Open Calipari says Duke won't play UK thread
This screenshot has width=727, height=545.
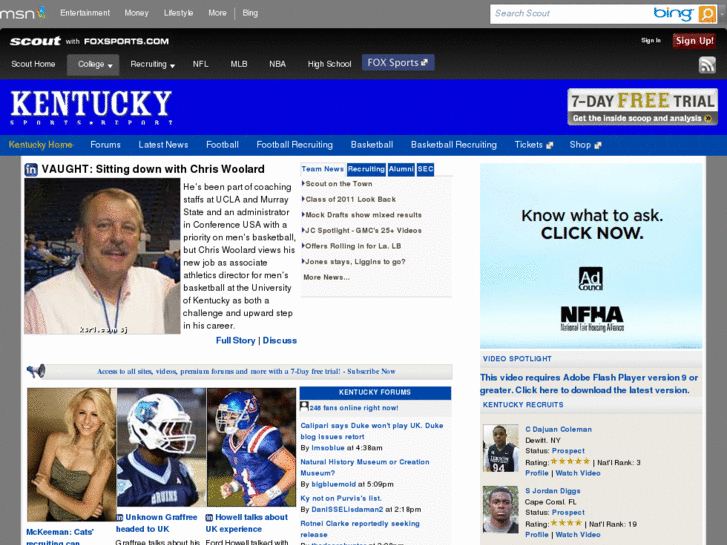(371, 431)
